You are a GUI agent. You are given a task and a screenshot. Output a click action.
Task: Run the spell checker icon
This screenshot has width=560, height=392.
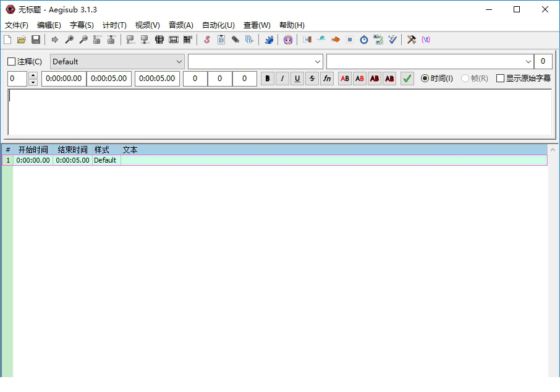[x=392, y=40]
